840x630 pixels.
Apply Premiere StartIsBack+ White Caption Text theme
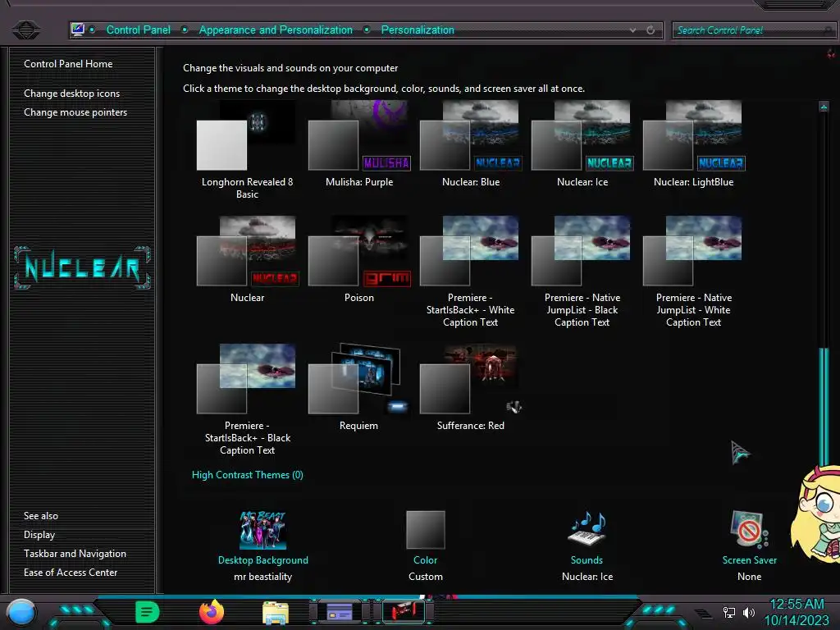[470, 272]
